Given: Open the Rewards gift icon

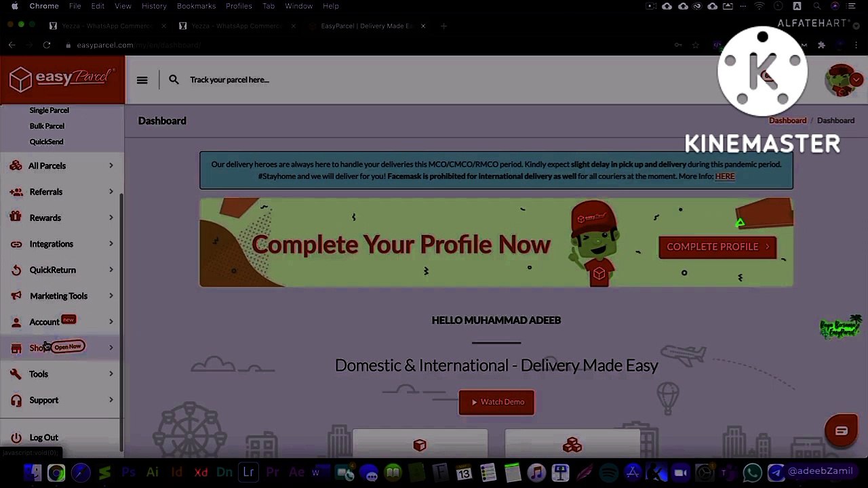Looking at the screenshot, I should (16, 218).
